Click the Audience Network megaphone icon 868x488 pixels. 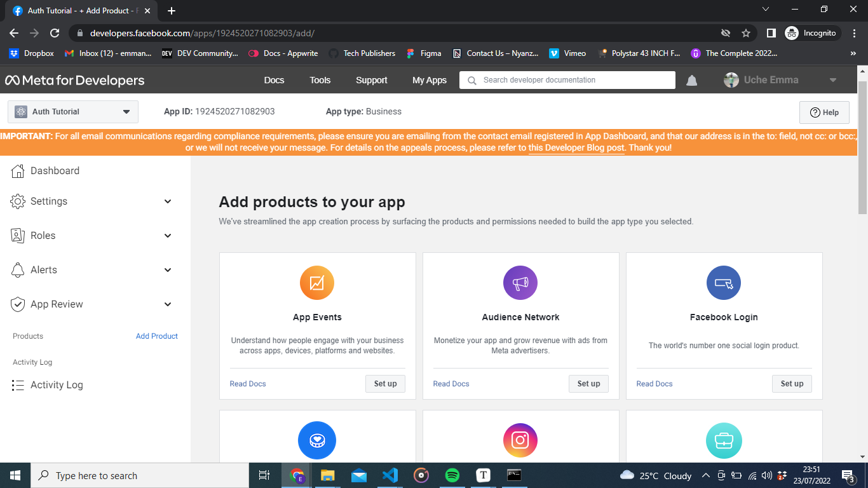pyautogui.click(x=520, y=283)
